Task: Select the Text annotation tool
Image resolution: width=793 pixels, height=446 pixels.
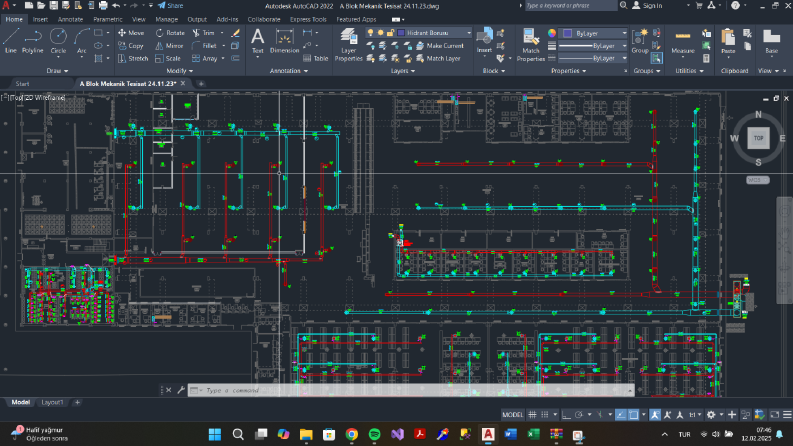Action: (257, 41)
